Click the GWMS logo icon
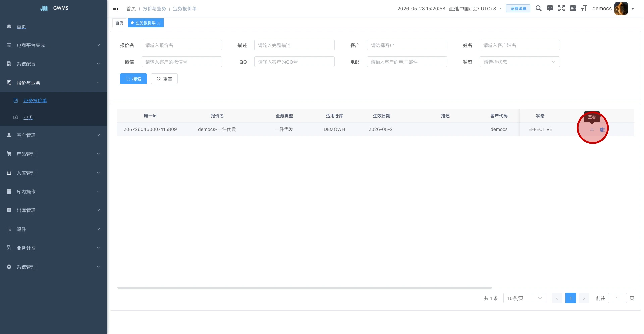 pyautogui.click(x=44, y=8)
